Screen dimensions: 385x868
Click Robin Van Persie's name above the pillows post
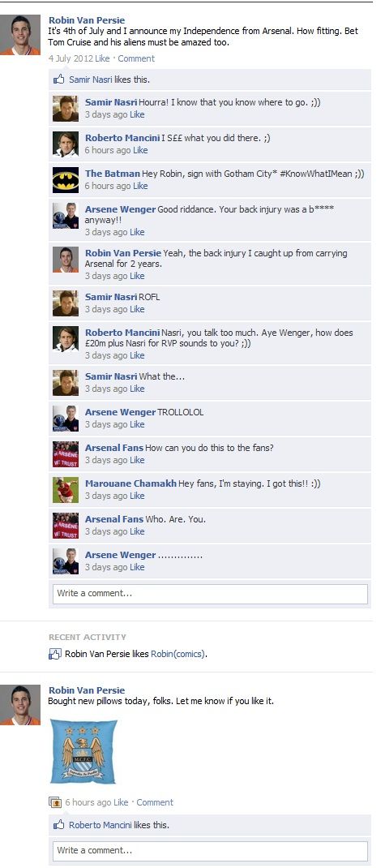click(87, 690)
